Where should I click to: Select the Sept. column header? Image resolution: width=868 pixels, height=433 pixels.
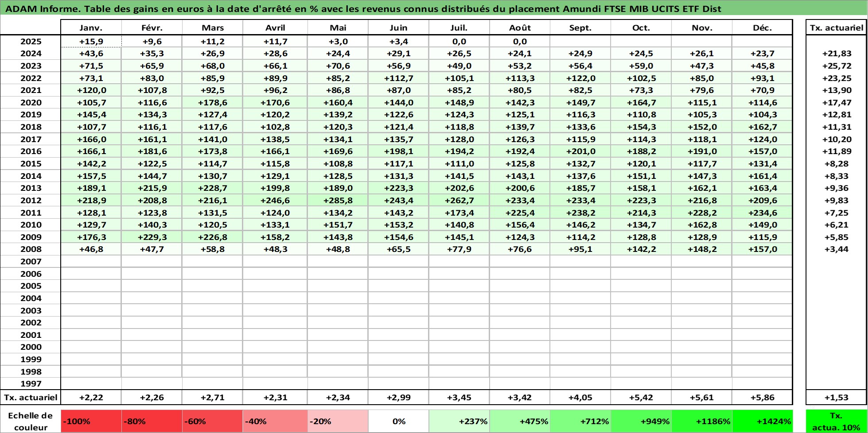pyautogui.click(x=580, y=27)
